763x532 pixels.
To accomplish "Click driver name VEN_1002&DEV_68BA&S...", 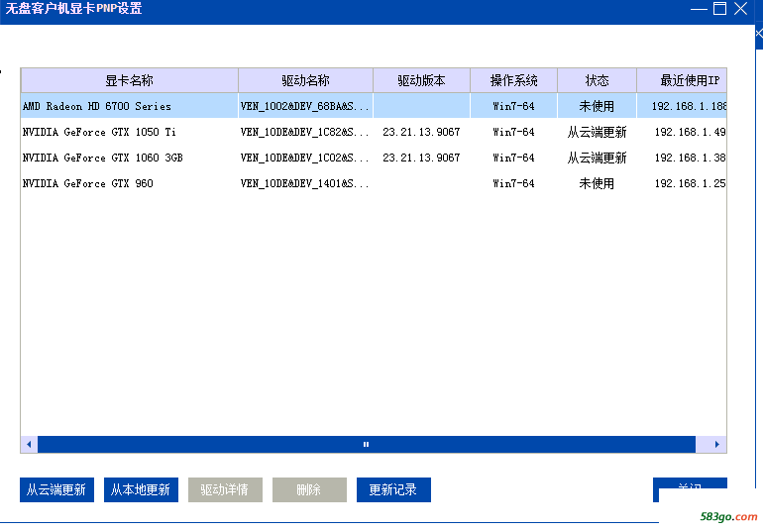I will pyautogui.click(x=304, y=106).
